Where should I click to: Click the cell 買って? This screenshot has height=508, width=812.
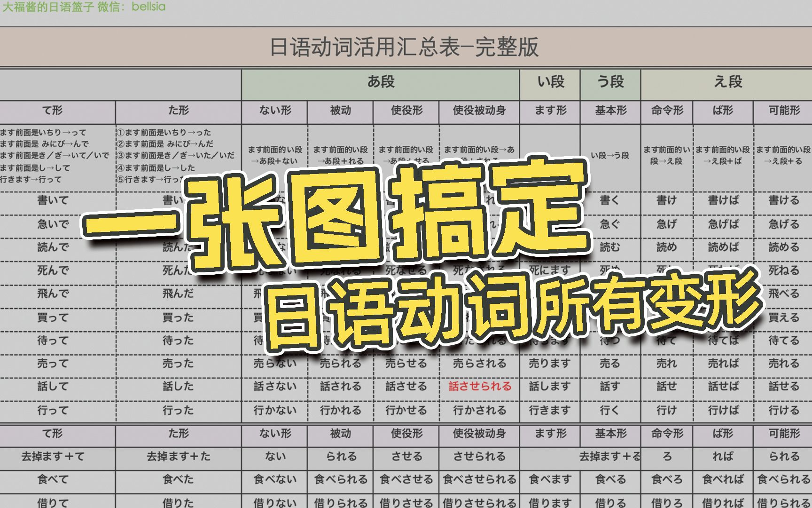coord(53,318)
